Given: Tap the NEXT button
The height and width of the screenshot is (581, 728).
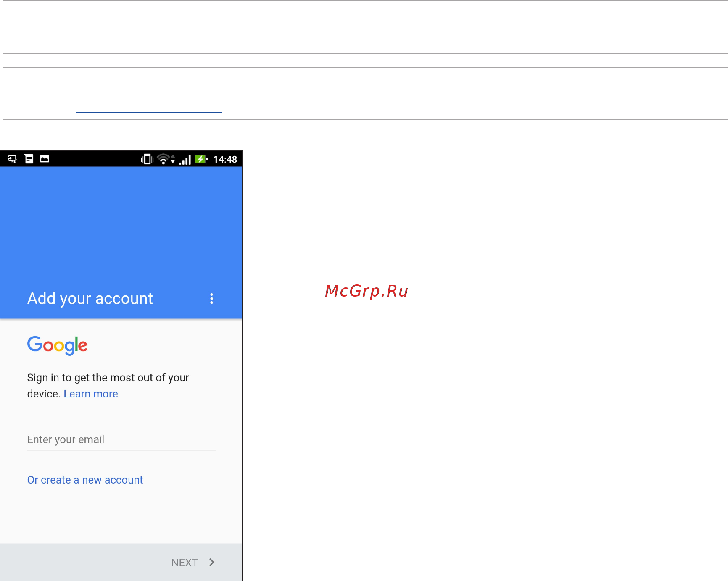Looking at the screenshot, I should coord(185,563).
